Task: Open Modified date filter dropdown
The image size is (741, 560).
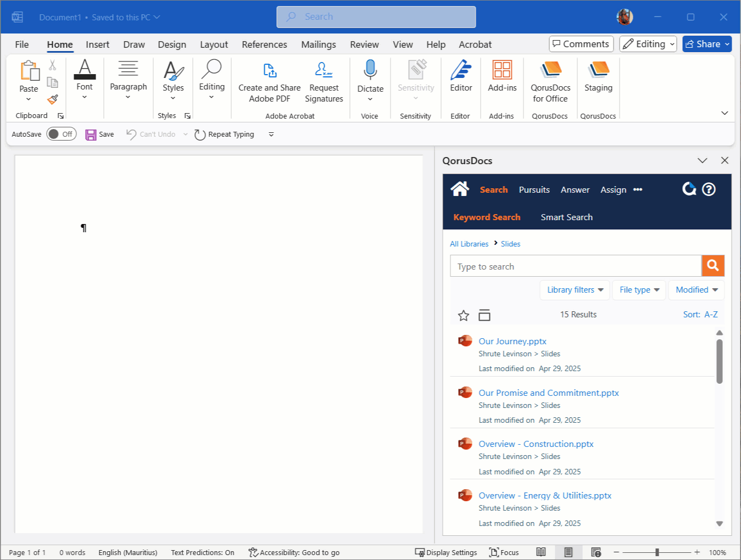Action: click(697, 290)
